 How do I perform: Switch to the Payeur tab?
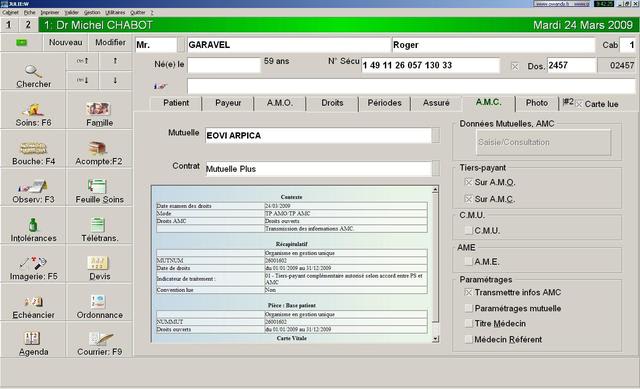tap(228, 103)
